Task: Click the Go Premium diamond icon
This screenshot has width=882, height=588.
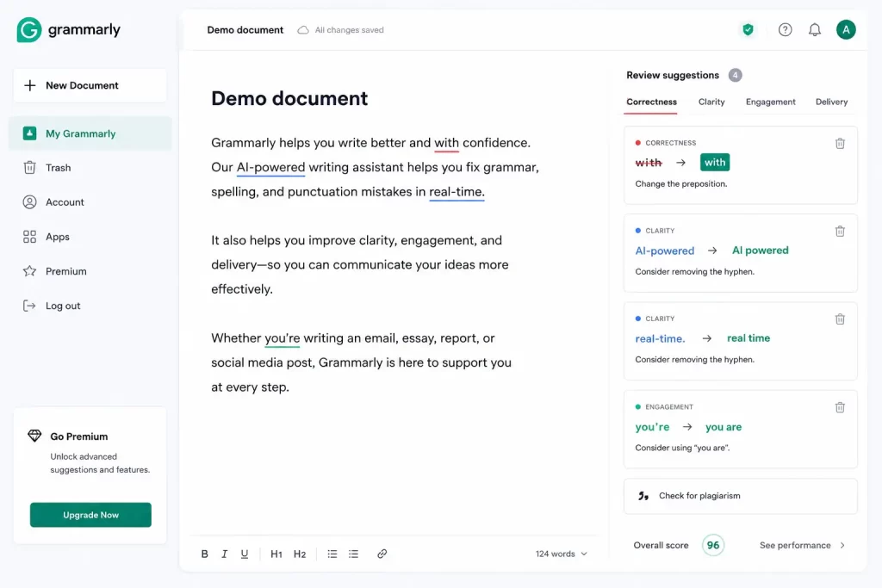Action: (x=34, y=436)
